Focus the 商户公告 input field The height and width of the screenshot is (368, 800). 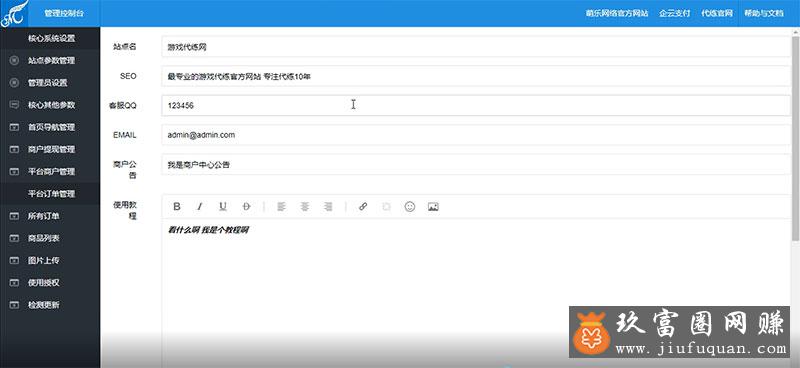pos(476,164)
